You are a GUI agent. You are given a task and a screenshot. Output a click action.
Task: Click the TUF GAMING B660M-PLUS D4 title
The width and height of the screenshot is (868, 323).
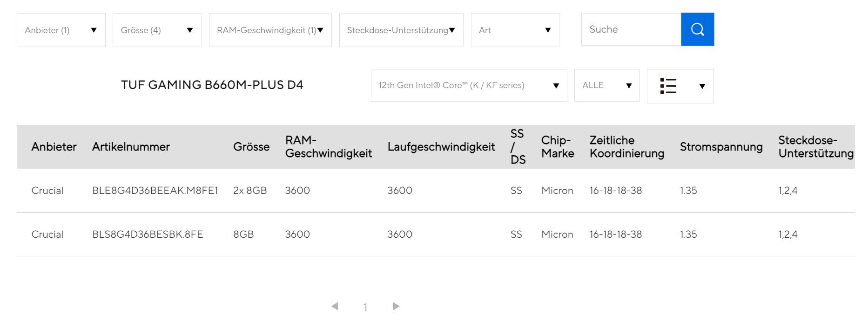pyautogui.click(x=212, y=85)
